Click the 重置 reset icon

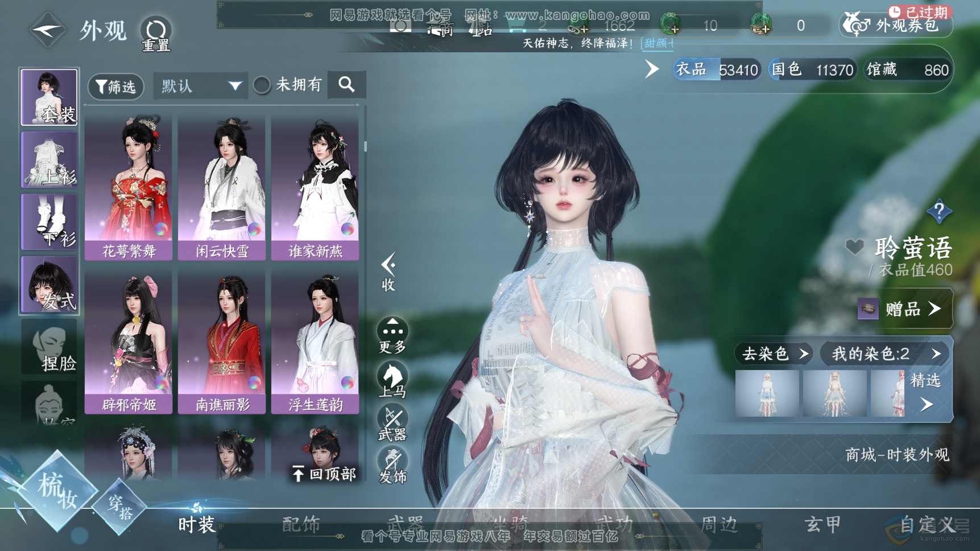pyautogui.click(x=156, y=35)
